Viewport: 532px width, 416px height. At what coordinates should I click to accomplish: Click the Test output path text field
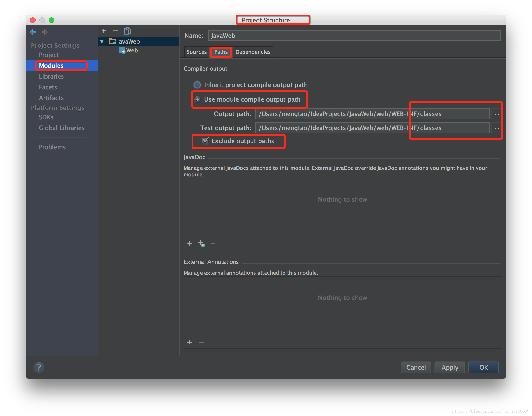point(372,128)
